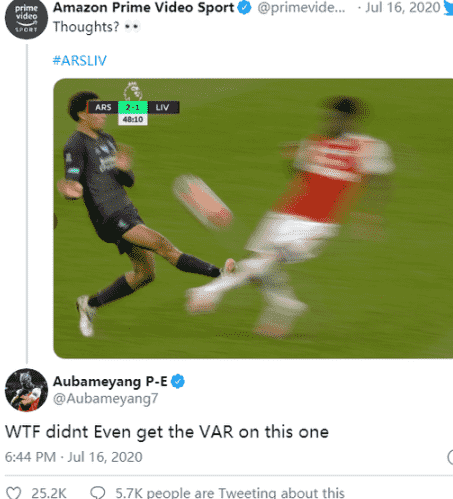The height and width of the screenshot is (499, 453).
Task: Open the tackle video thumbnail
Action: (253, 218)
